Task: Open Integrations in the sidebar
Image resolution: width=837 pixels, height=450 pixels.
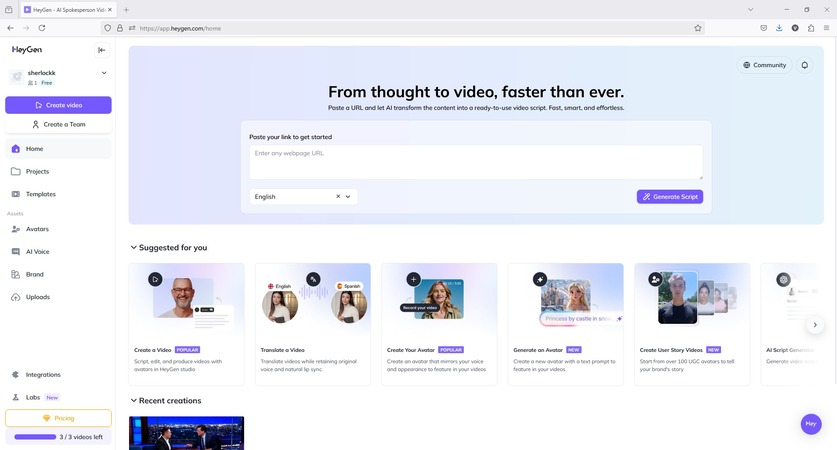Action: click(58, 375)
